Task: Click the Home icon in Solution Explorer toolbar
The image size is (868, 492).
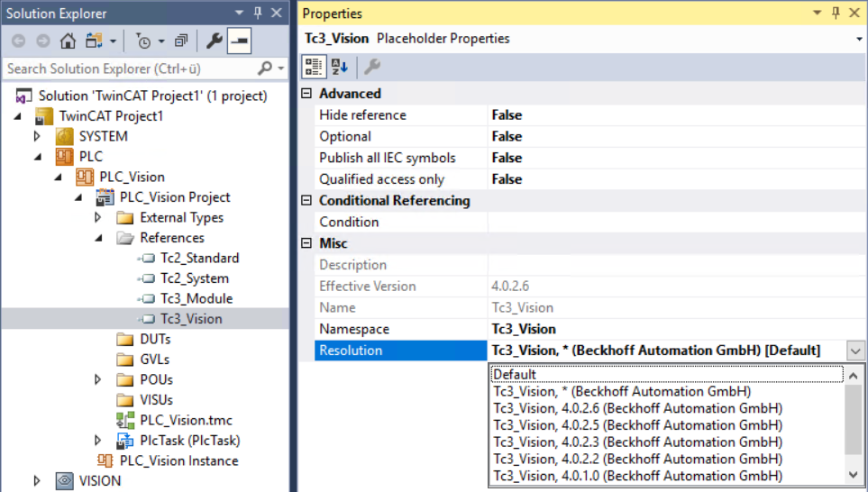Action: pos(68,41)
